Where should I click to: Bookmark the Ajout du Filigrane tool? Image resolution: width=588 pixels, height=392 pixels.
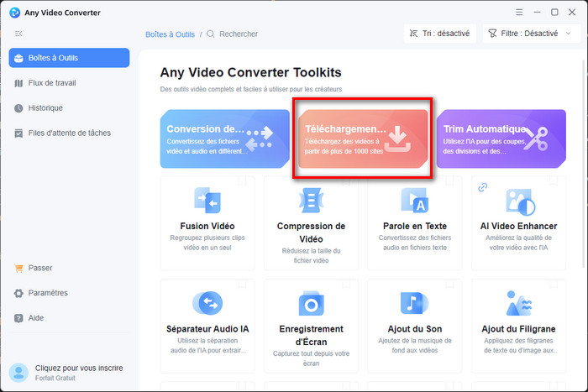553,284
